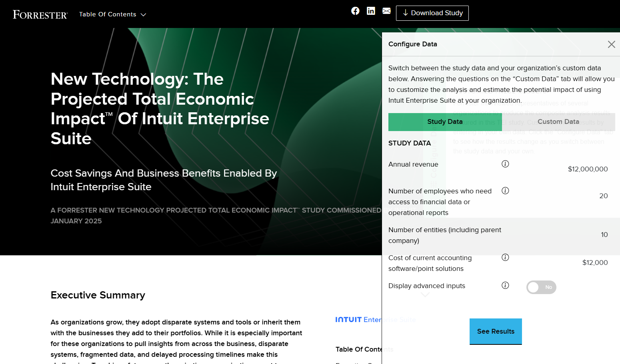Share the study via email icon
620x364 pixels.
(386, 11)
